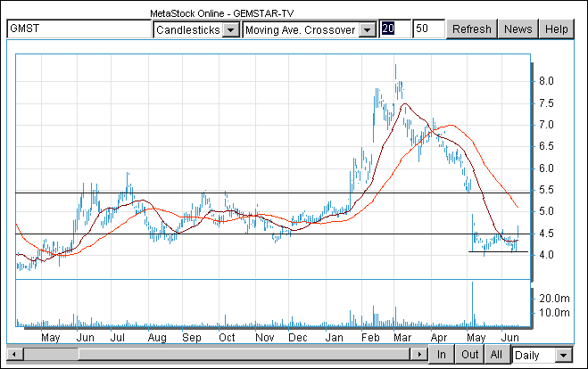Viewport: 588px width, 369px height.
Task: Click the Out zoom button
Action: point(470,355)
